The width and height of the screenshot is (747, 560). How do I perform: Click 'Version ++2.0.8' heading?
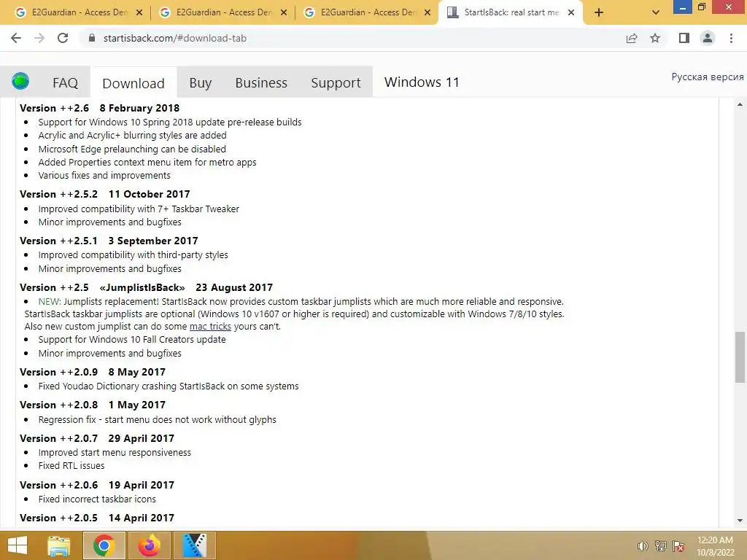click(58, 405)
